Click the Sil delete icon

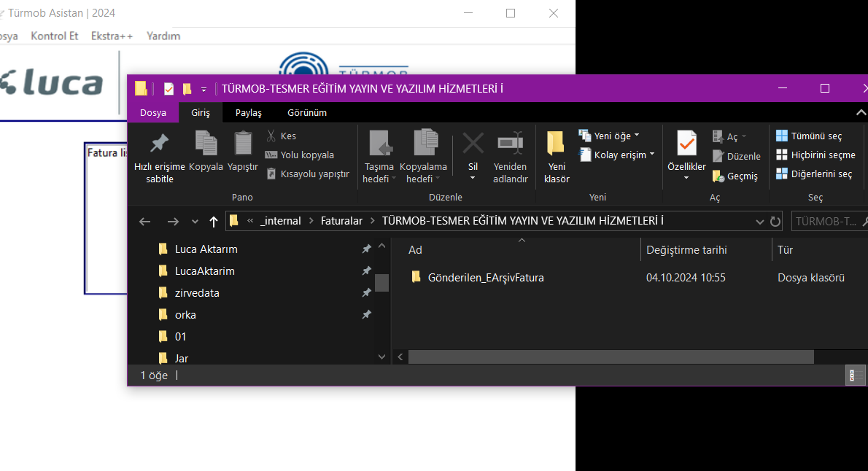pyautogui.click(x=473, y=145)
